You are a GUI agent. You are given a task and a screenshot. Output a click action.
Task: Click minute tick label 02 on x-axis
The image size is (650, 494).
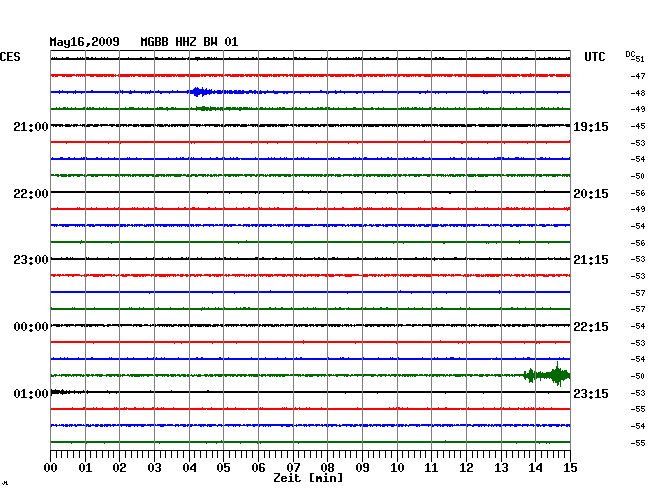[x=119, y=467]
